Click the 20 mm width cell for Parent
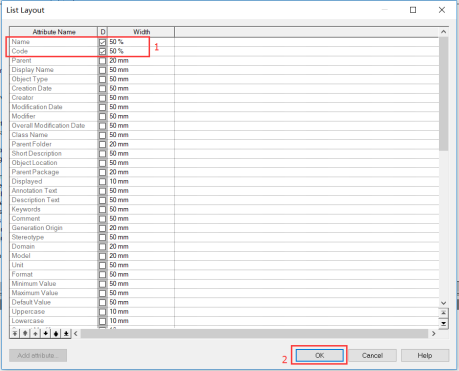The image size is (459, 371). pos(141,61)
